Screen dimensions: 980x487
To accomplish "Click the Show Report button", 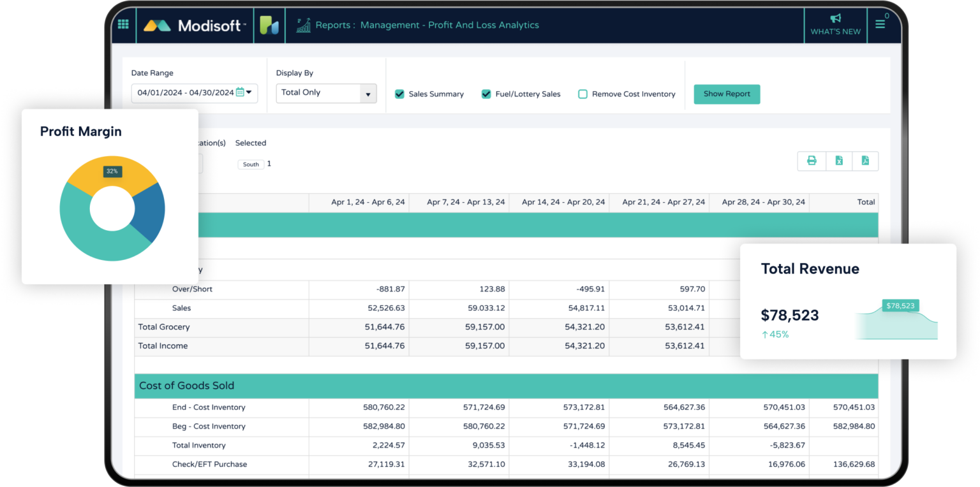I will pyautogui.click(x=727, y=94).
